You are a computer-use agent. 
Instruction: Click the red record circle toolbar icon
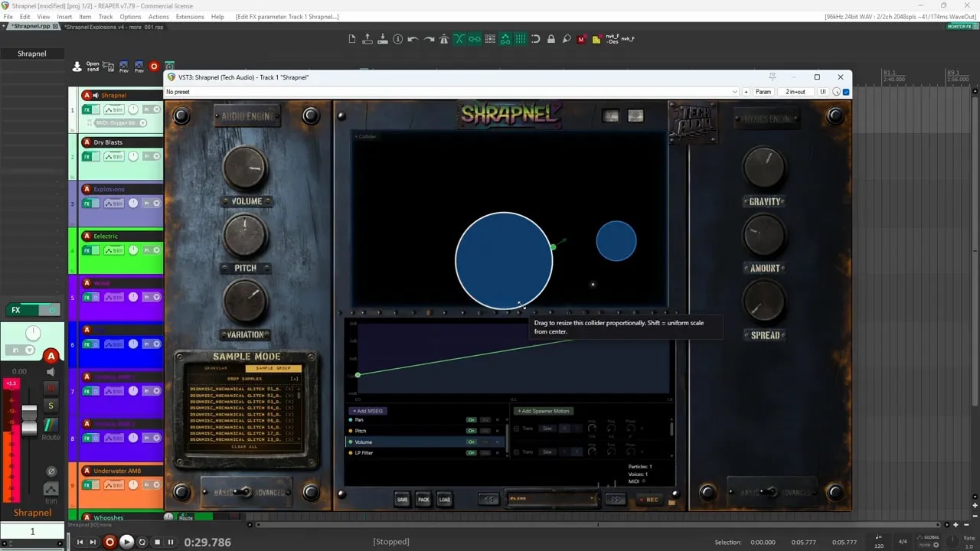[x=154, y=67]
